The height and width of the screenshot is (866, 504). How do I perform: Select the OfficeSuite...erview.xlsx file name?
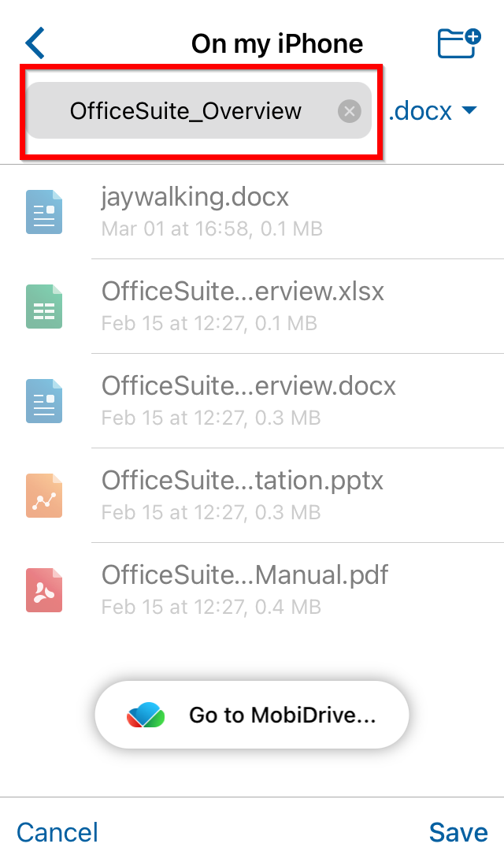[x=243, y=292]
